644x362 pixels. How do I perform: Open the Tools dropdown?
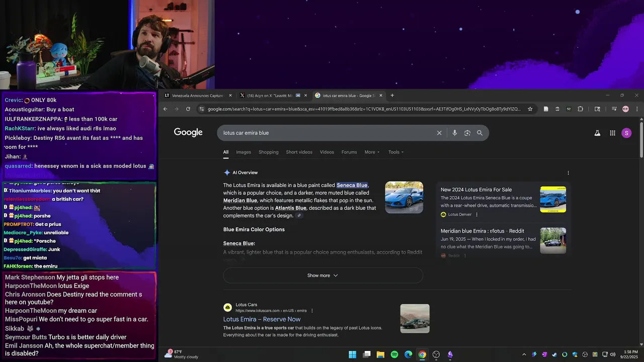coord(396,152)
